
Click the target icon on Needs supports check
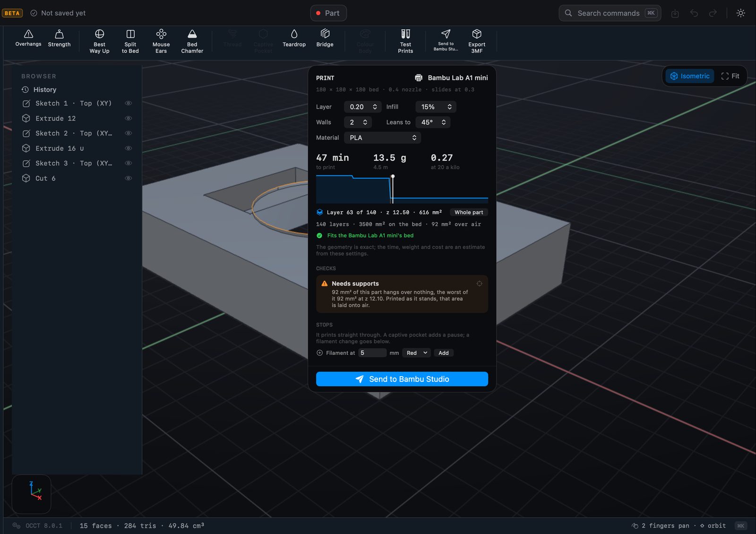point(479,284)
